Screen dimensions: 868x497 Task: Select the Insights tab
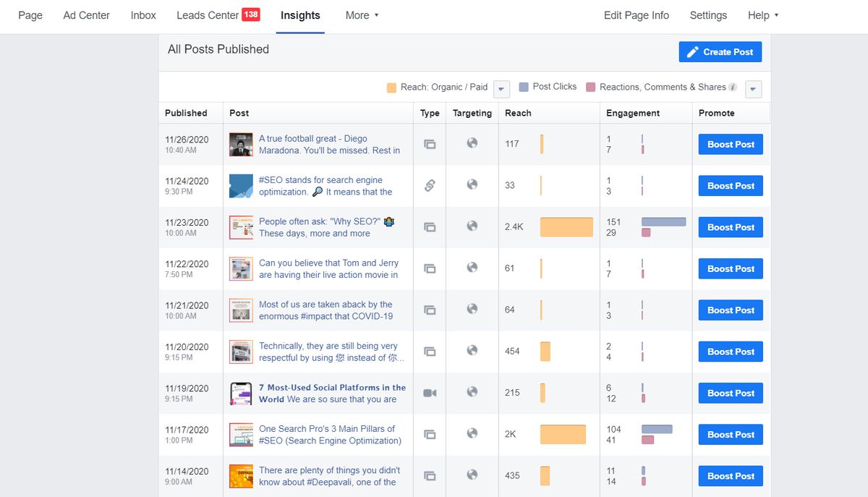[300, 15]
